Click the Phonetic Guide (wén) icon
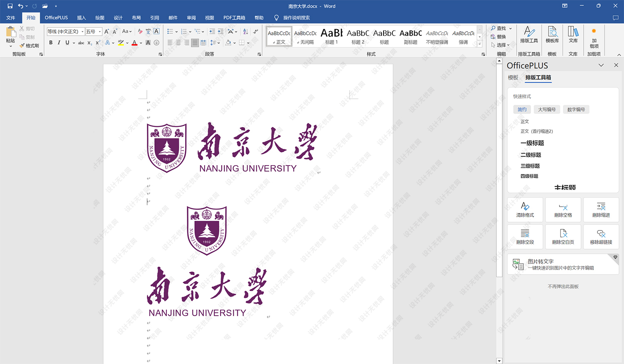This screenshot has height=364, width=624. coord(148,31)
